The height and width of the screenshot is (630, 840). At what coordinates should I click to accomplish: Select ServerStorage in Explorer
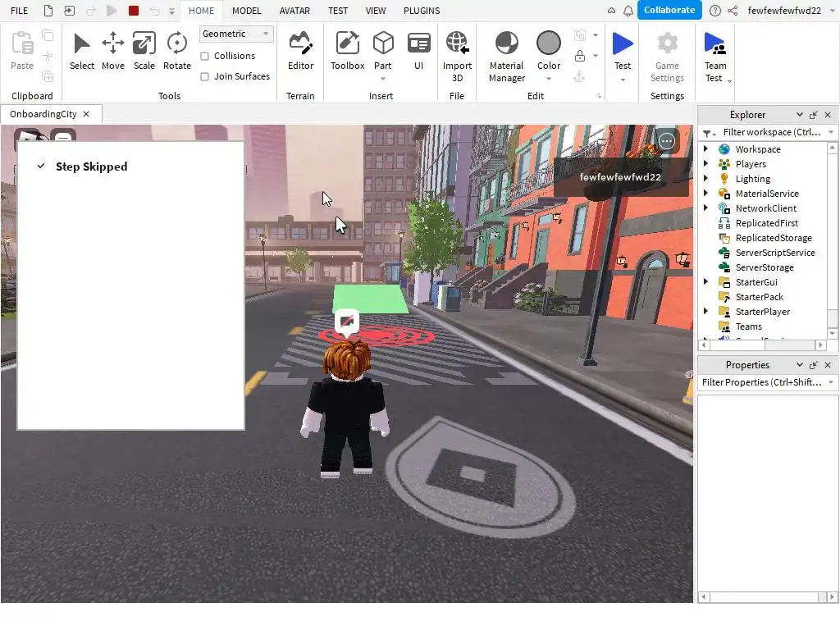pos(764,267)
